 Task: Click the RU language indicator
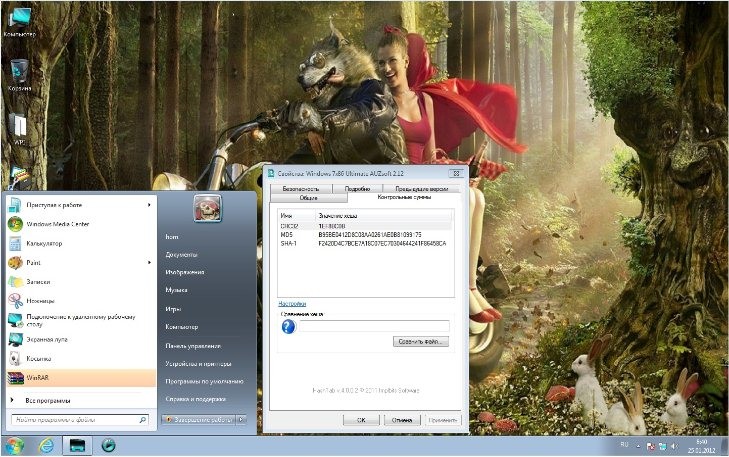[624, 445]
